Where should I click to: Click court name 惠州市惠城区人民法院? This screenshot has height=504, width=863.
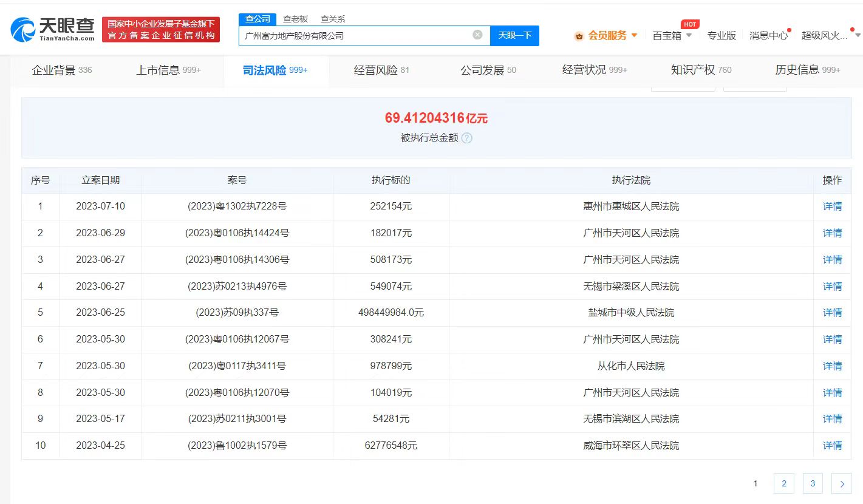[631, 206]
